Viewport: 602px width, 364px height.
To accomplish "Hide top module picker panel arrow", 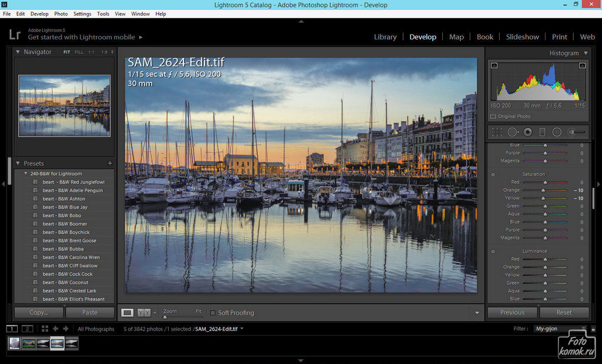I will tap(301, 22).
